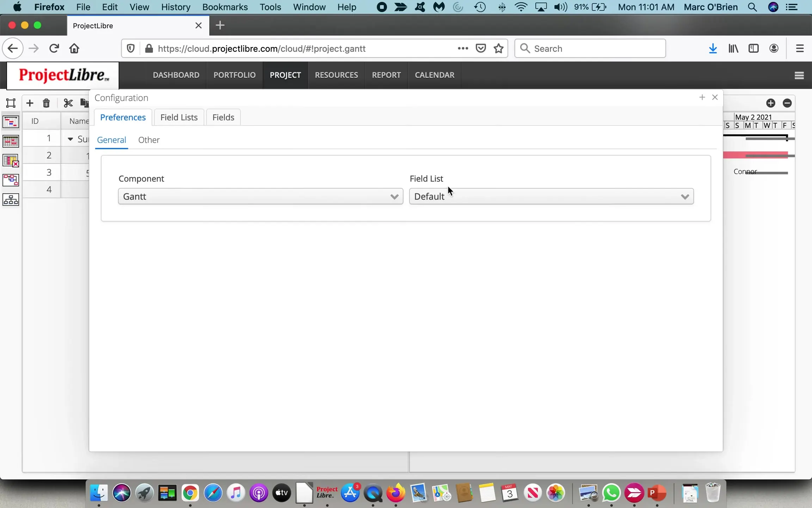Click the Firefox home icon

(x=74, y=48)
